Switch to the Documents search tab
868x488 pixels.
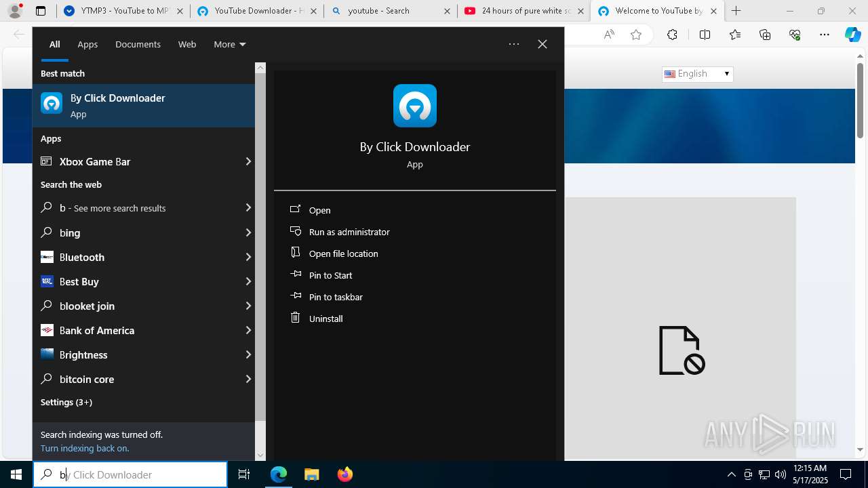click(x=138, y=44)
